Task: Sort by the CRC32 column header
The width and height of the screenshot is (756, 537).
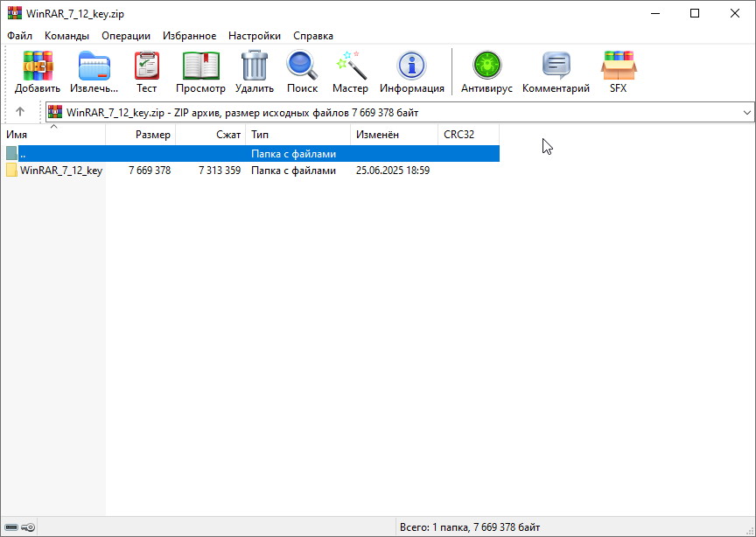Action: (469, 135)
